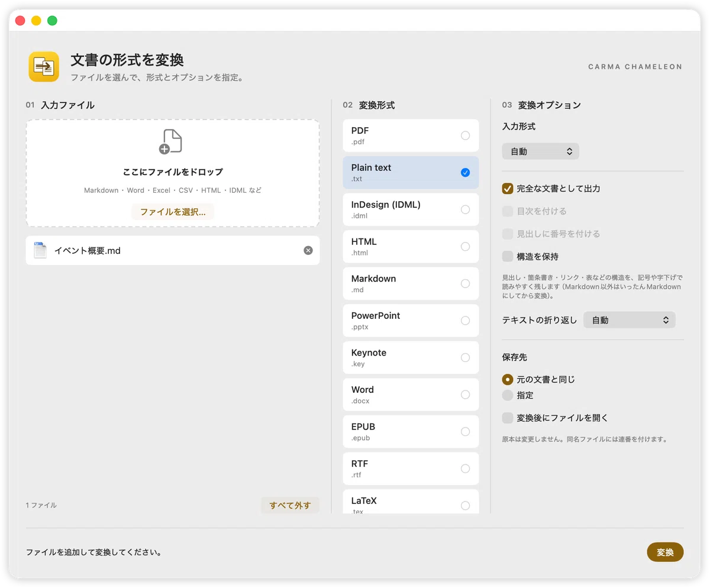Image resolution: width=710 pixels, height=588 pixels.
Task: Click the 変換 button
Action: click(665, 552)
